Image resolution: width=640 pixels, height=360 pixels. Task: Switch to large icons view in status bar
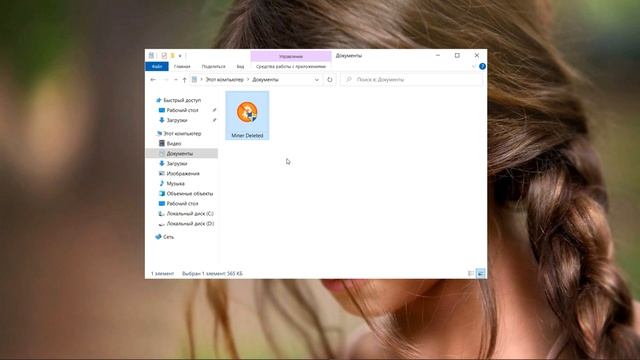[481, 273]
